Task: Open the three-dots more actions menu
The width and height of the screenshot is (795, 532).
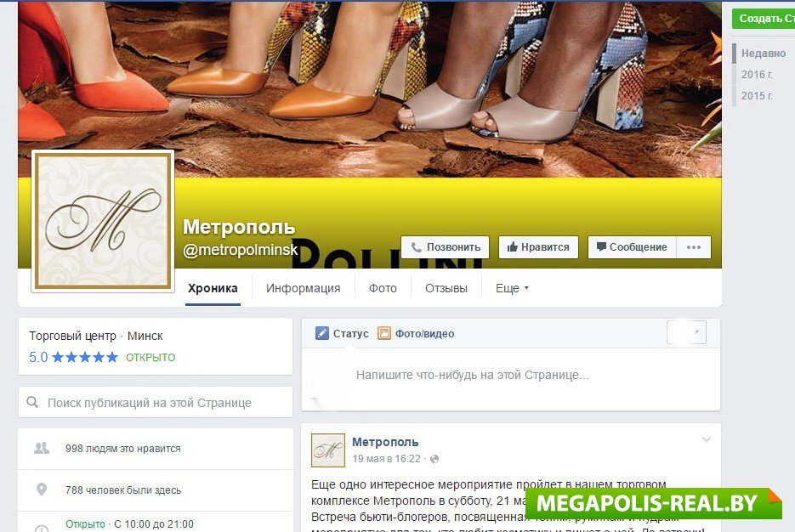Action: point(694,247)
